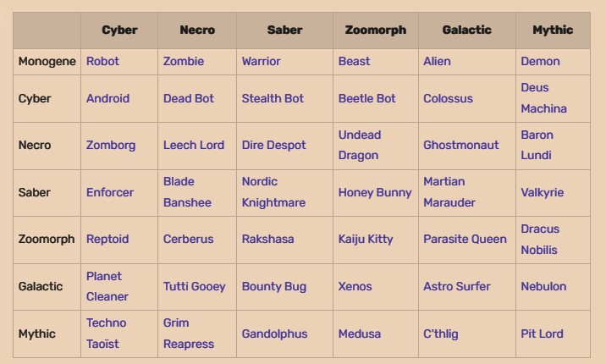Open the Gandolphus link
Viewport: 606px width, 364px height.
274,334
